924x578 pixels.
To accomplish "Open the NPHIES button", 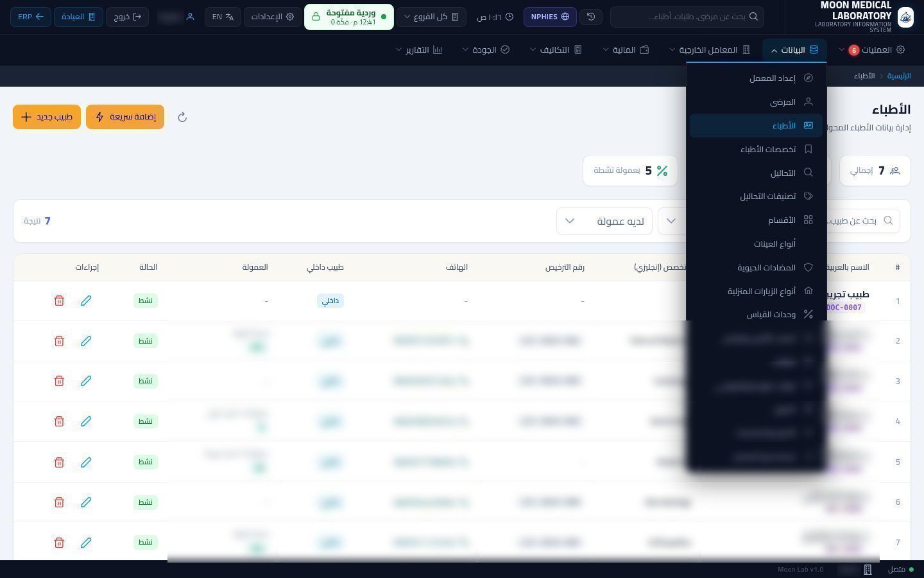I will [550, 17].
